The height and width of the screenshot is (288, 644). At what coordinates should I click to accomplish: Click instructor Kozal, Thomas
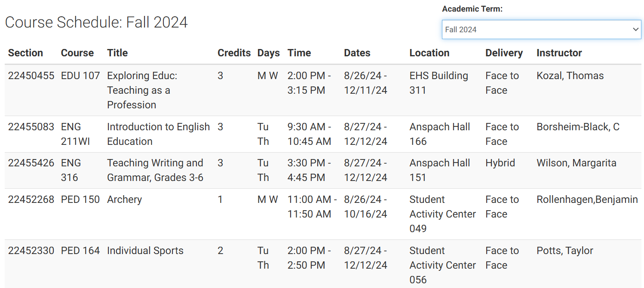[570, 76]
